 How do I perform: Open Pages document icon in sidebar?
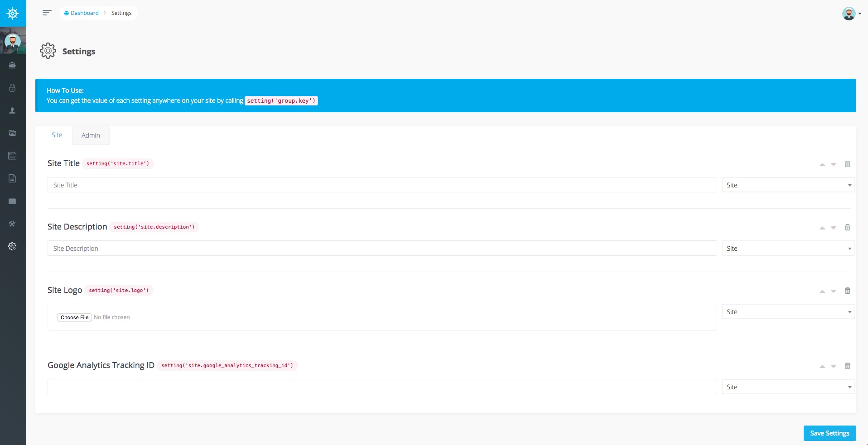[x=12, y=178]
